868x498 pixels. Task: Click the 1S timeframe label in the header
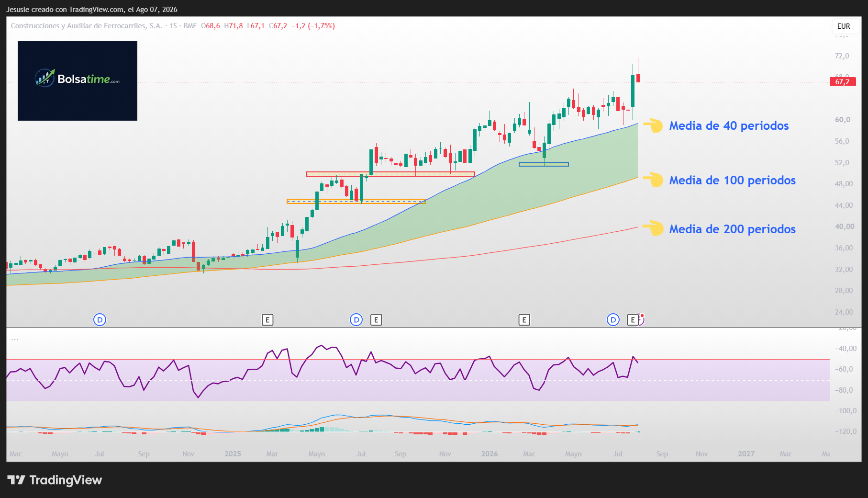point(173,26)
